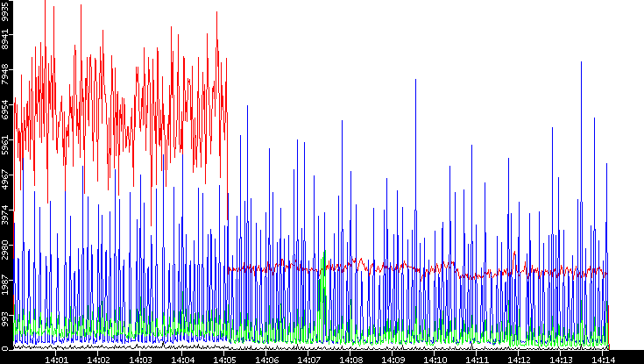Click the 14:07 time axis label

[308, 360]
